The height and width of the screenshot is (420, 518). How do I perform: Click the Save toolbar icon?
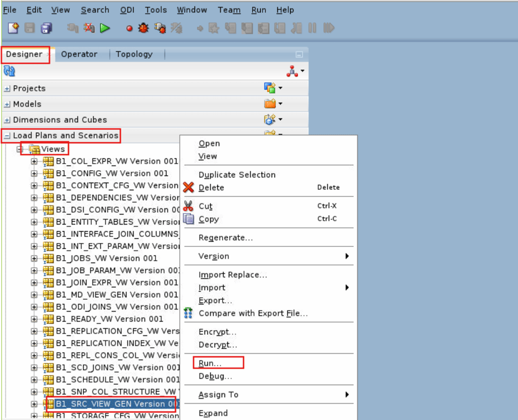tap(30, 28)
